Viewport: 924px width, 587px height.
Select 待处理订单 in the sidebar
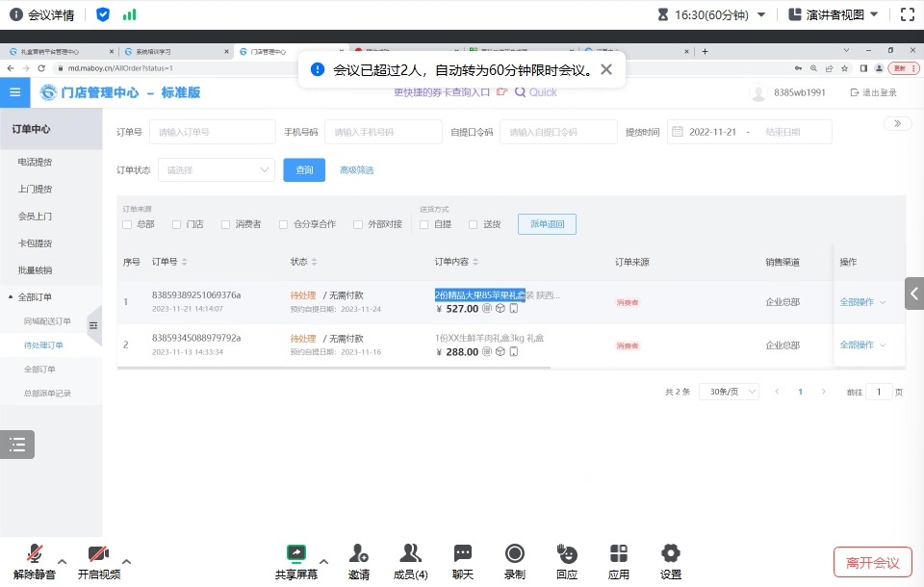[x=43, y=345]
